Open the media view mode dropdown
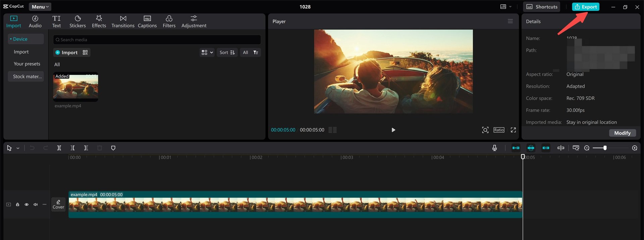This screenshot has height=240, width=644. (207, 52)
